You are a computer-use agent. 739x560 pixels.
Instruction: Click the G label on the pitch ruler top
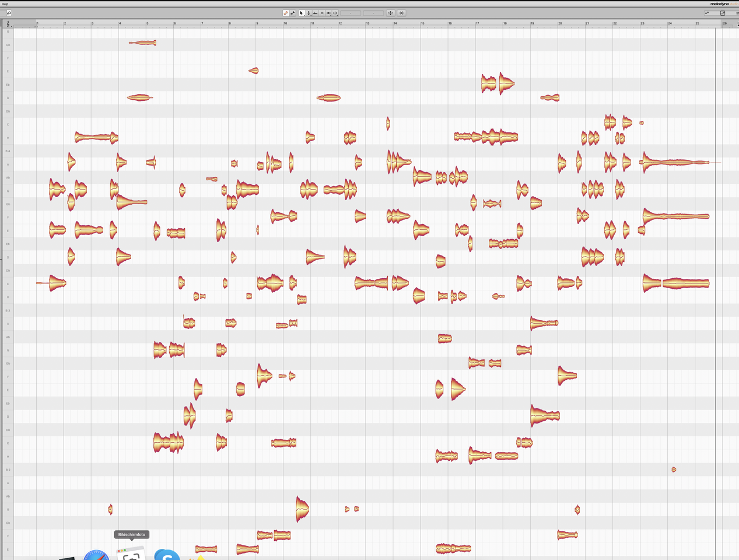pos(8,32)
